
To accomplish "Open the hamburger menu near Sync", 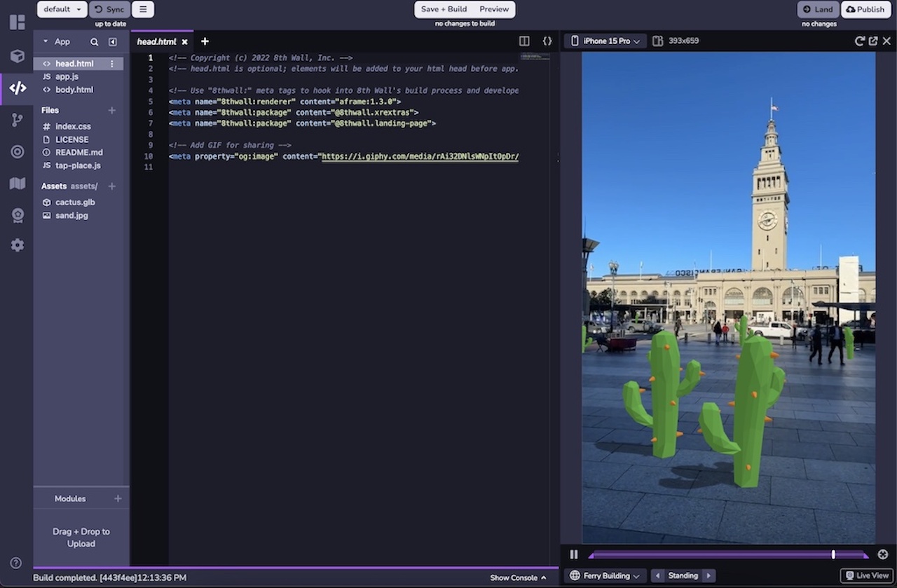I will [143, 9].
